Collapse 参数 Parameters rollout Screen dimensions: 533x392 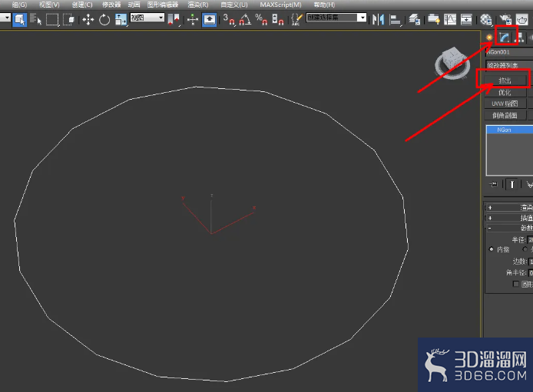[x=509, y=228]
